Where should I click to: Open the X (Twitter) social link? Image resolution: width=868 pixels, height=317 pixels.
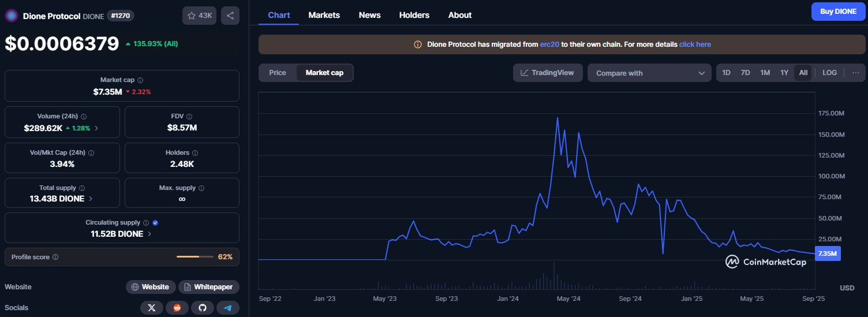click(x=152, y=308)
